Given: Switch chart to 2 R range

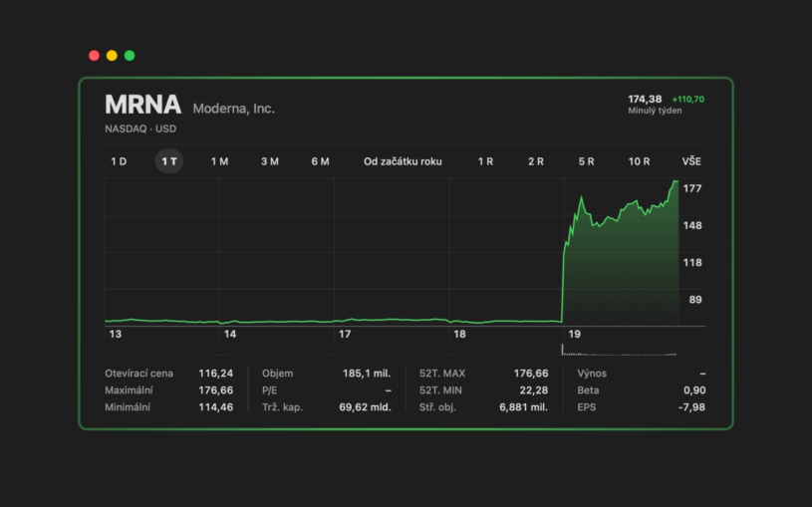Looking at the screenshot, I should pos(536,161).
